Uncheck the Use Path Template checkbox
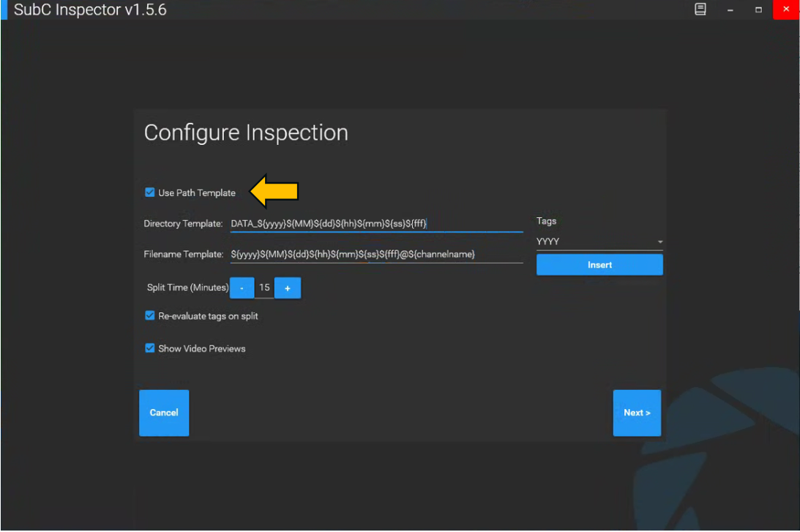This screenshot has height=532, width=800. coord(150,193)
